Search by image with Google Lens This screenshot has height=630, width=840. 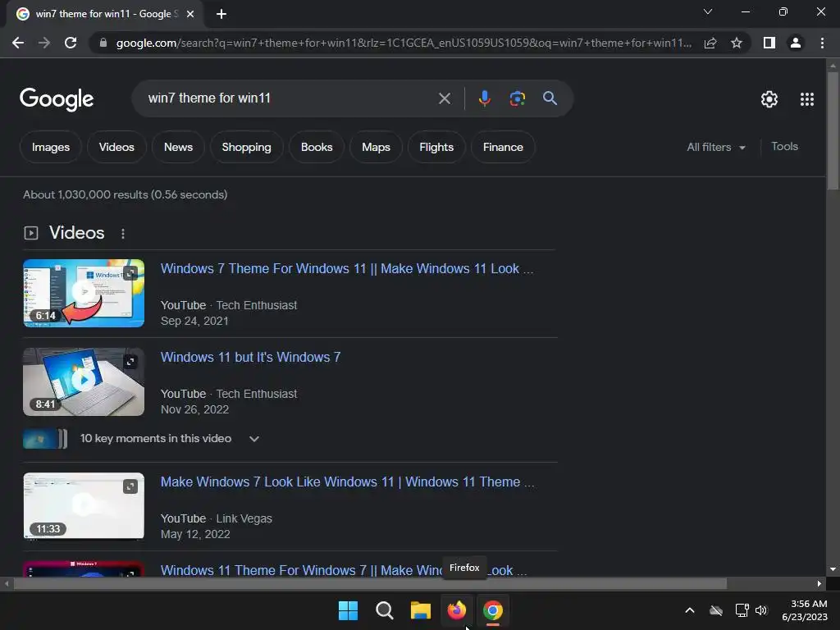click(517, 98)
